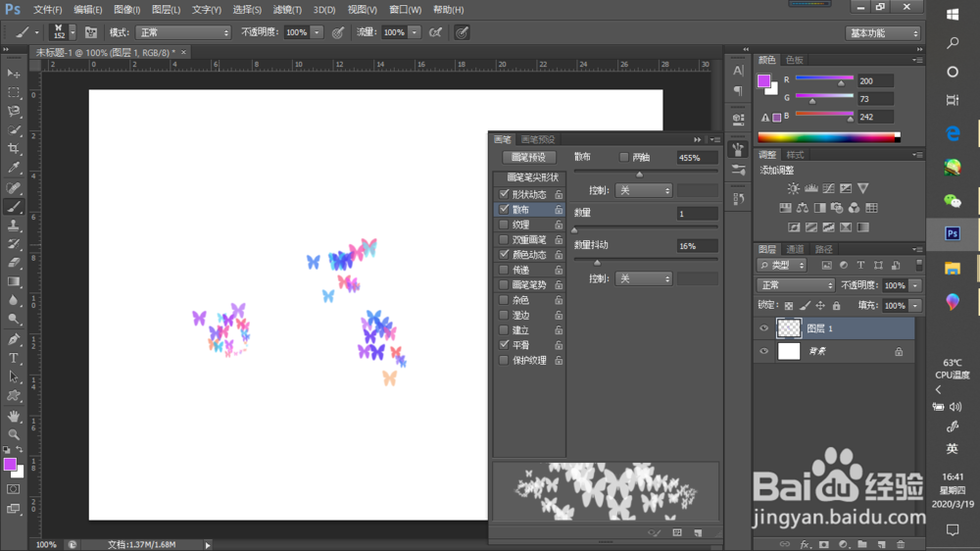The height and width of the screenshot is (551, 980).
Task: Switch to 通道 tab
Action: coord(795,250)
